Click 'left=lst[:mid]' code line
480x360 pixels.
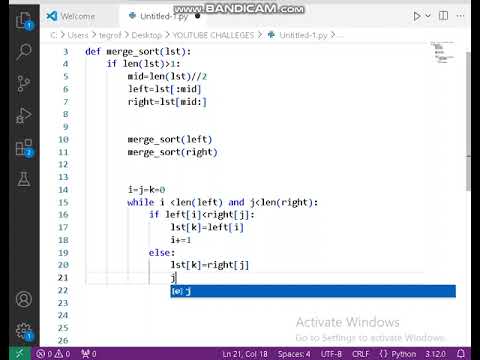pyautogui.click(x=165, y=89)
